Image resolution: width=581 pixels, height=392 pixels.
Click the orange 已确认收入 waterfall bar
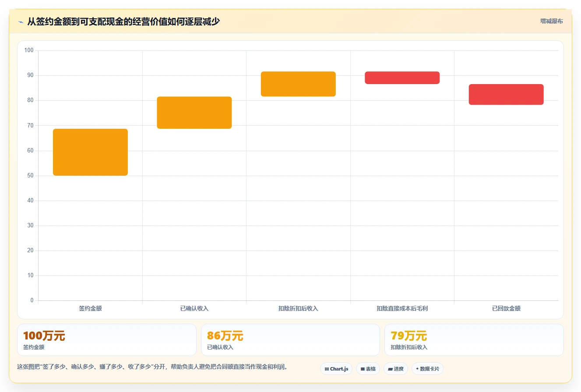point(194,113)
